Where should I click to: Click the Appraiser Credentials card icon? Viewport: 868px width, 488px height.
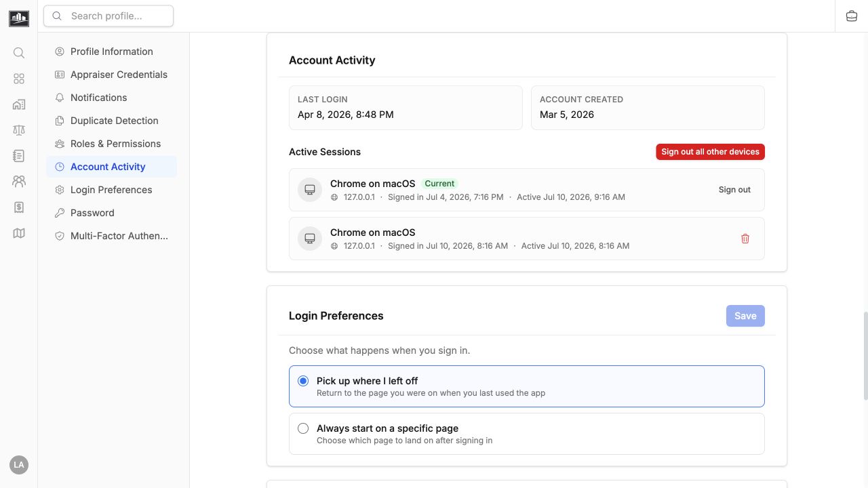click(60, 75)
